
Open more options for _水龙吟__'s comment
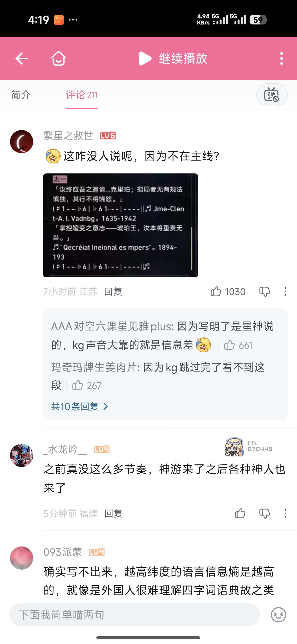click(285, 513)
